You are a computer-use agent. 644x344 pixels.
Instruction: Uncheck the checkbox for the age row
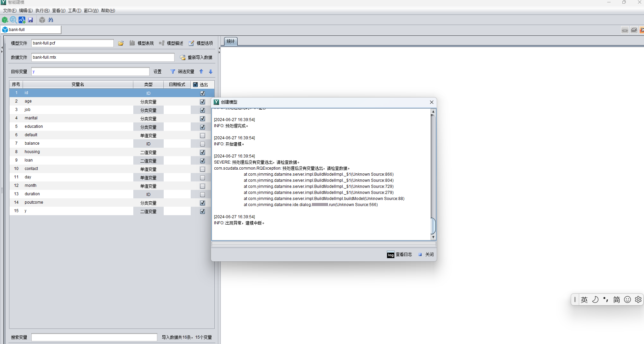203,102
